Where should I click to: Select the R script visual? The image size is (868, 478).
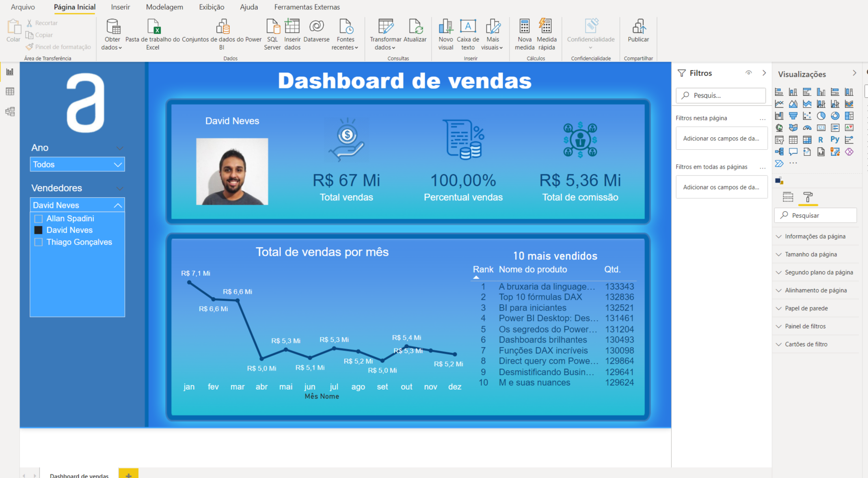pos(821,140)
